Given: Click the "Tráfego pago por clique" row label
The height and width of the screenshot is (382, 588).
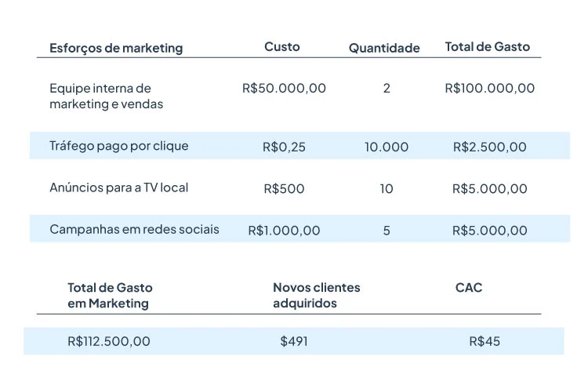Looking at the screenshot, I should coord(119,146).
